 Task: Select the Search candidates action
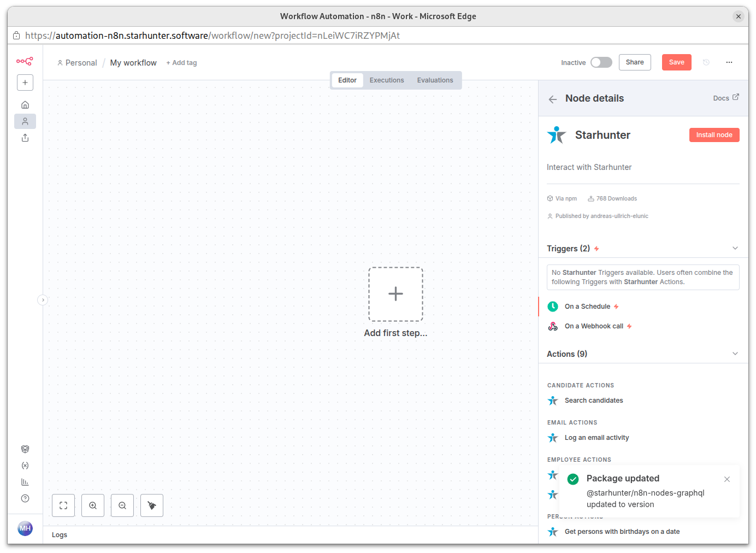click(x=643, y=401)
